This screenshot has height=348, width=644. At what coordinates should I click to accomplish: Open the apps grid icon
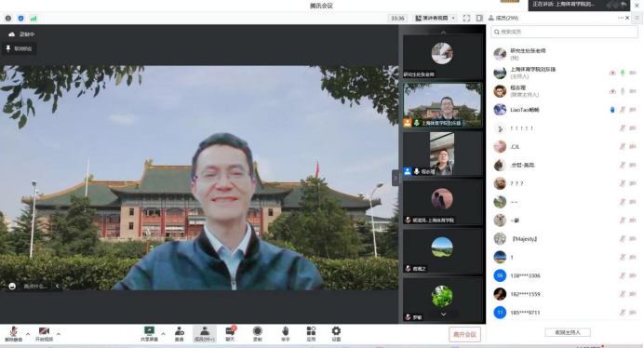[311, 334]
